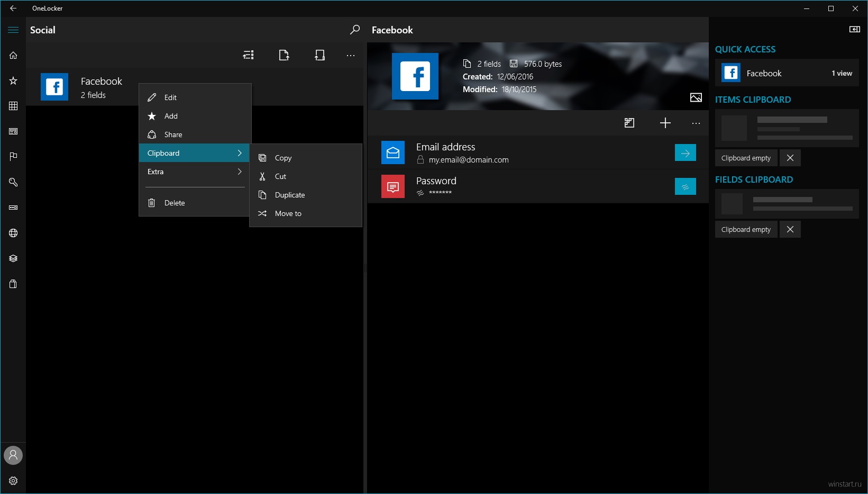Click the large Facebook logo in header
The width and height of the screenshot is (868, 494).
(415, 76)
